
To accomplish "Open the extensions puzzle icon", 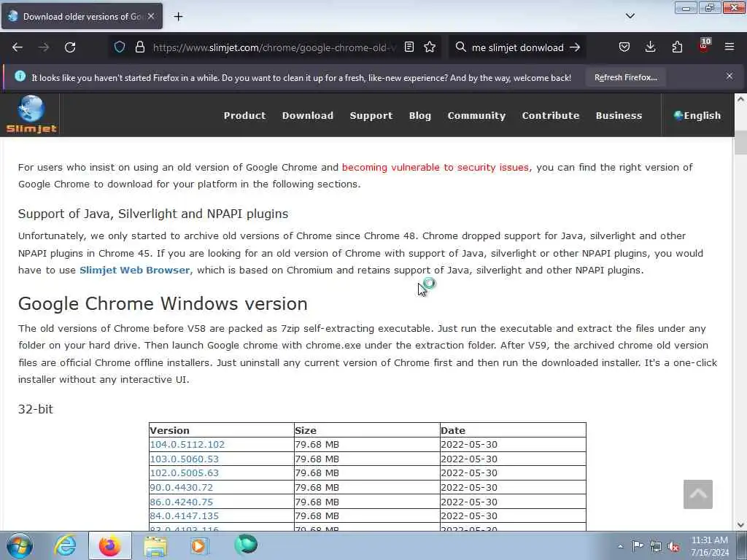I will [677, 47].
